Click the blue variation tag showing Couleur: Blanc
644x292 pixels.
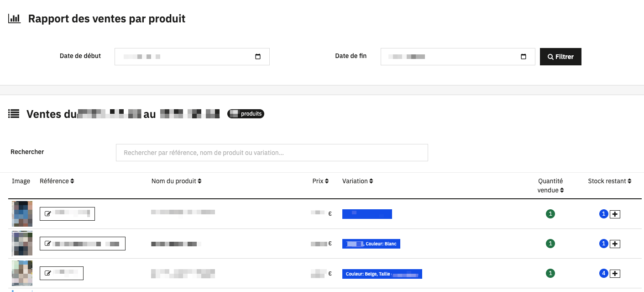tap(371, 244)
